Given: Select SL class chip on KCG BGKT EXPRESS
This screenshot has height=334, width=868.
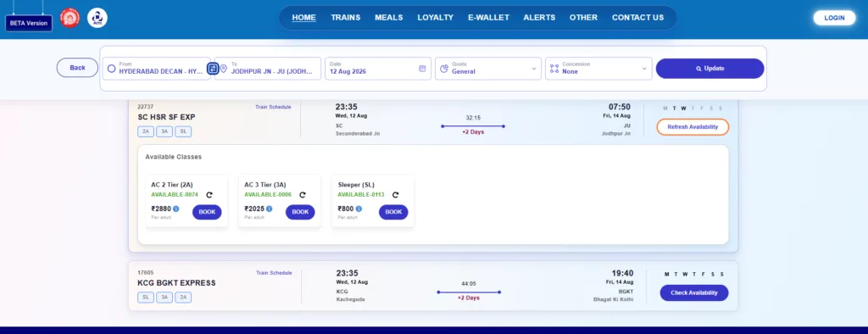Looking at the screenshot, I should point(146,298).
